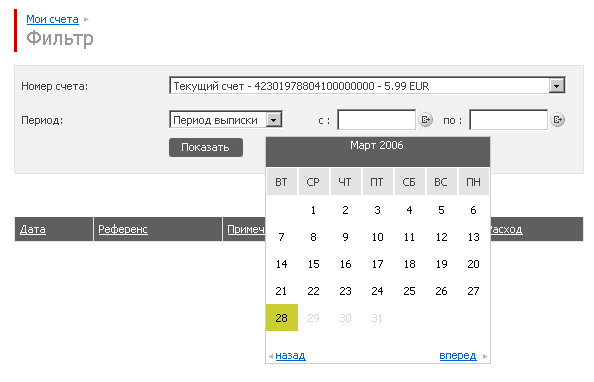Sort table by Референс column header

pyautogui.click(x=123, y=229)
